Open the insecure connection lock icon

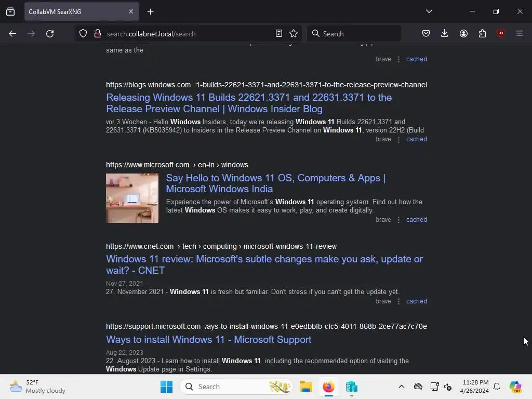tap(98, 34)
